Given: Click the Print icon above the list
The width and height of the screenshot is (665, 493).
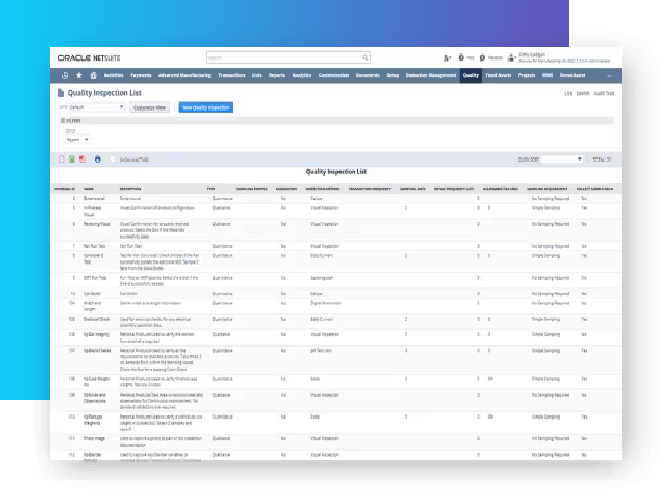Looking at the screenshot, I should tap(97, 159).
